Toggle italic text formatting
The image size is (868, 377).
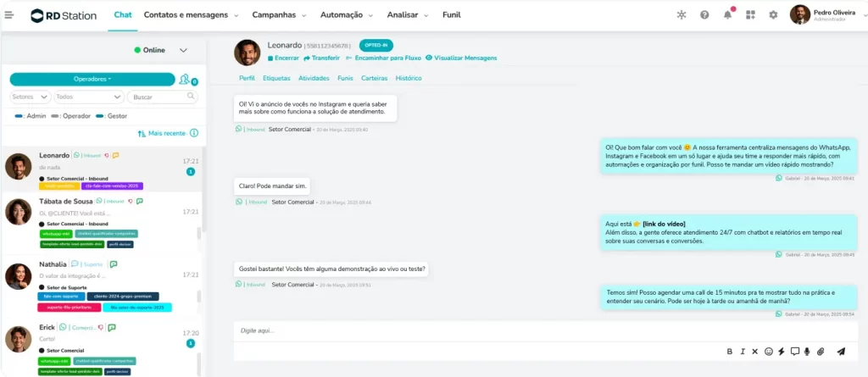743,351
